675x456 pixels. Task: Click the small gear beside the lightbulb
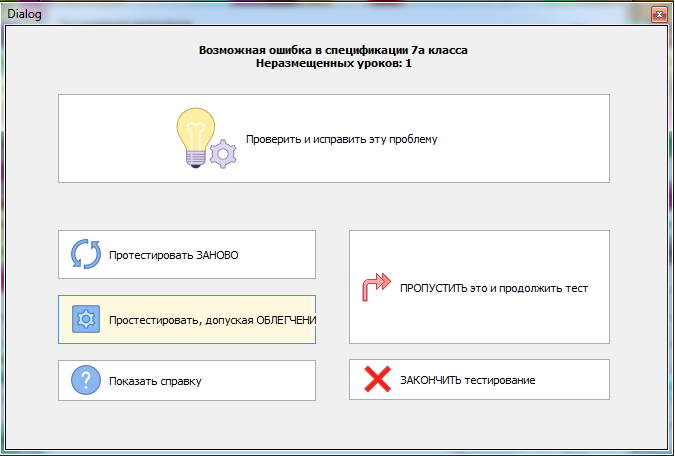pos(225,154)
